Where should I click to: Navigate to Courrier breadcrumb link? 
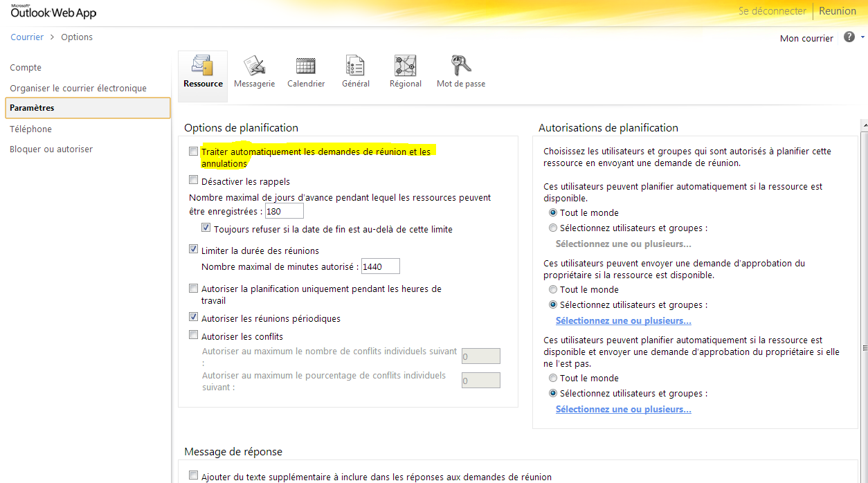tap(27, 37)
